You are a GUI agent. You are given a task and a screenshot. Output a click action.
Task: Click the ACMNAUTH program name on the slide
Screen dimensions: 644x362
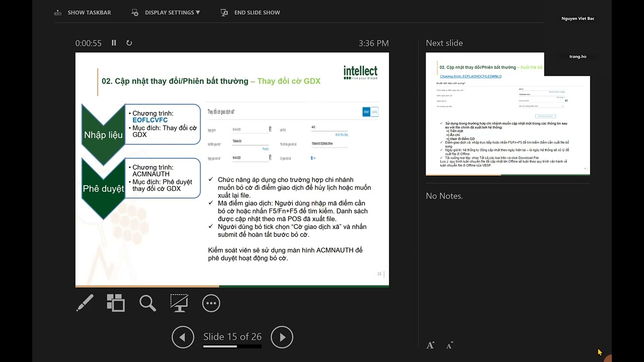151,174
